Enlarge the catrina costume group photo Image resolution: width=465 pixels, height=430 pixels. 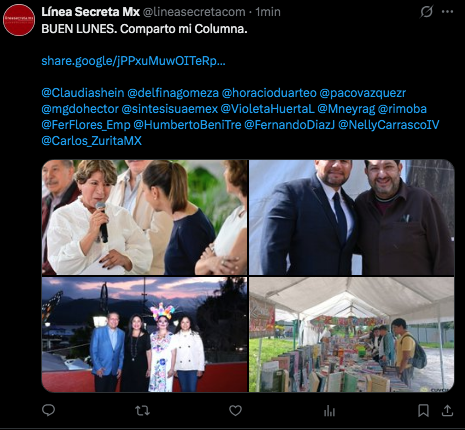145,334
